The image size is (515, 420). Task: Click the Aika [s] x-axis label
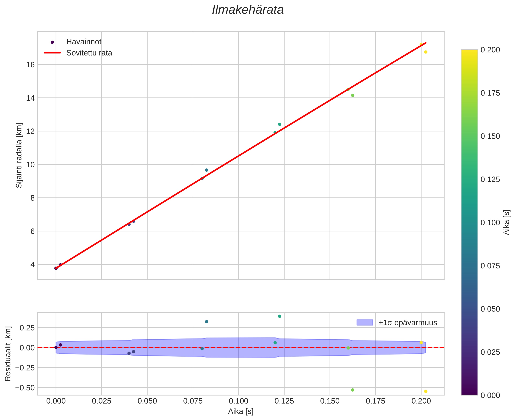240,412
